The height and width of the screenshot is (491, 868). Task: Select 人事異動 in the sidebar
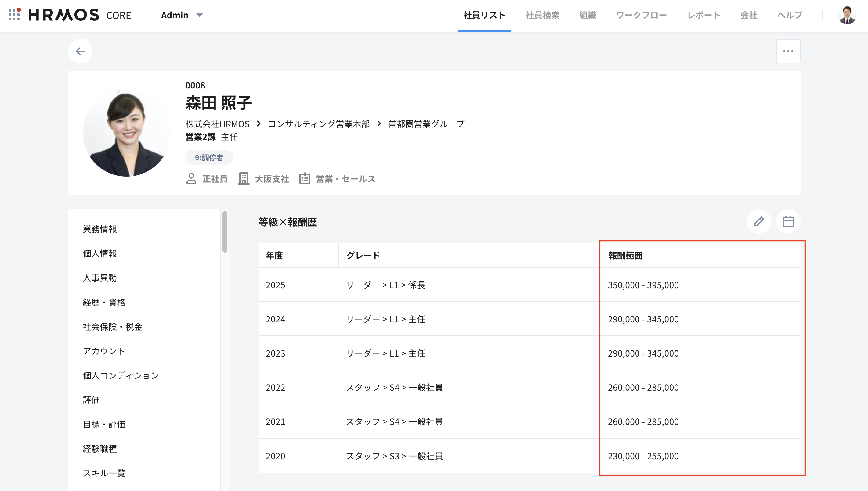click(x=99, y=278)
